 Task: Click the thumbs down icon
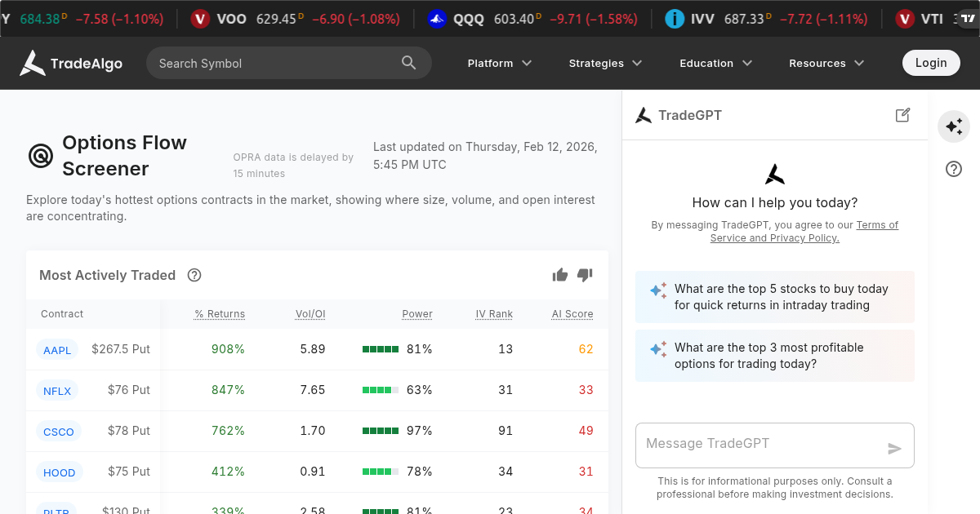(x=585, y=275)
